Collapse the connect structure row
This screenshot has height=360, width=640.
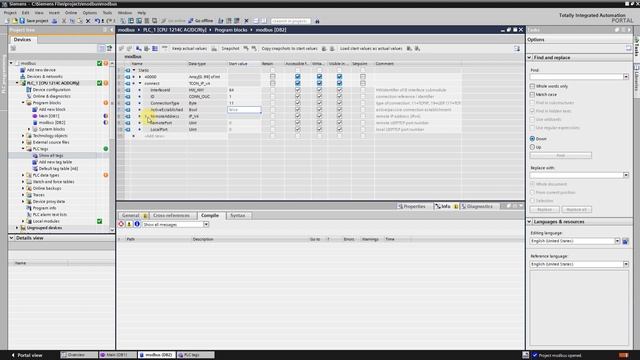pyautogui.click(x=140, y=83)
